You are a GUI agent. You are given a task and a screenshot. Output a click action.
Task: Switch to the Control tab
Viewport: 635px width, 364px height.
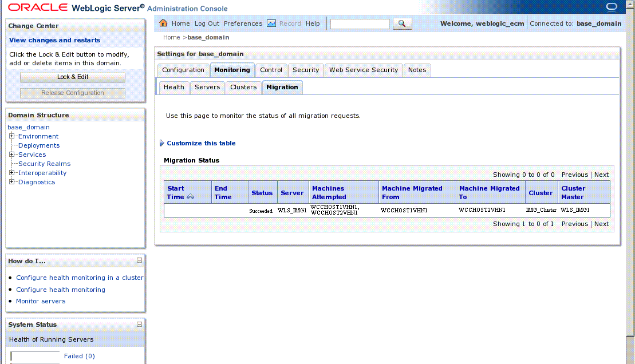pos(271,70)
